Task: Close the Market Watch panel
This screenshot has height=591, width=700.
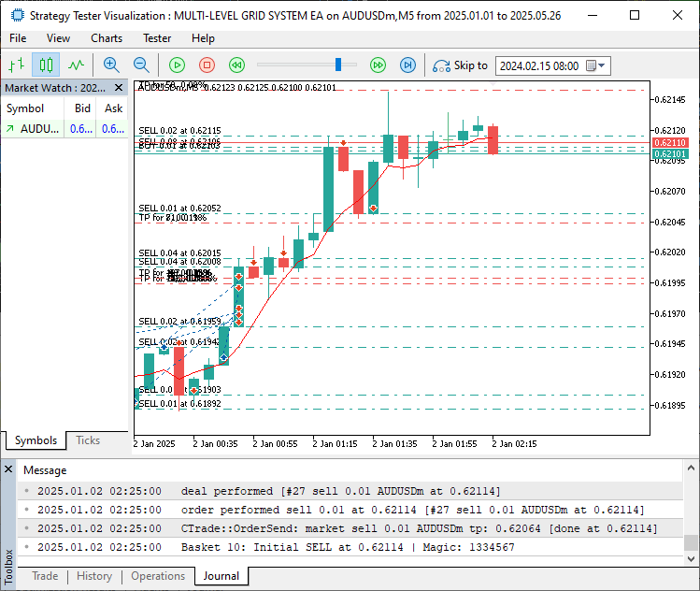Action: 119,88
